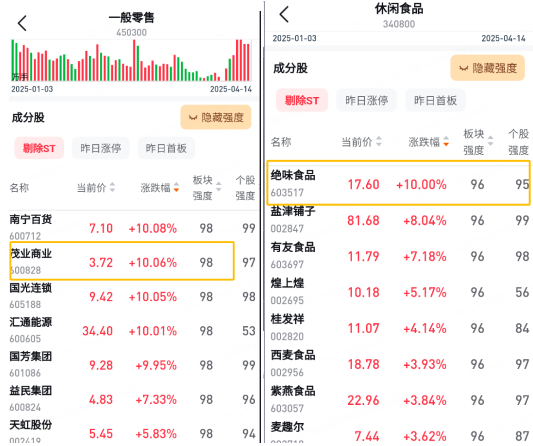Toggle 昨日首板 filter in 休闲食品 panel
Screen dimensions: 533x446
[435, 100]
